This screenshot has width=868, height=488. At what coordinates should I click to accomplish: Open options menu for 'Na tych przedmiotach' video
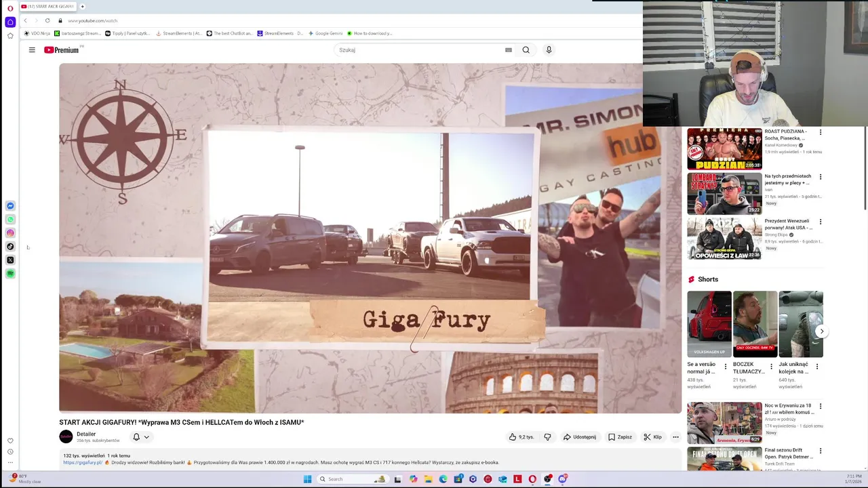[821, 177]
